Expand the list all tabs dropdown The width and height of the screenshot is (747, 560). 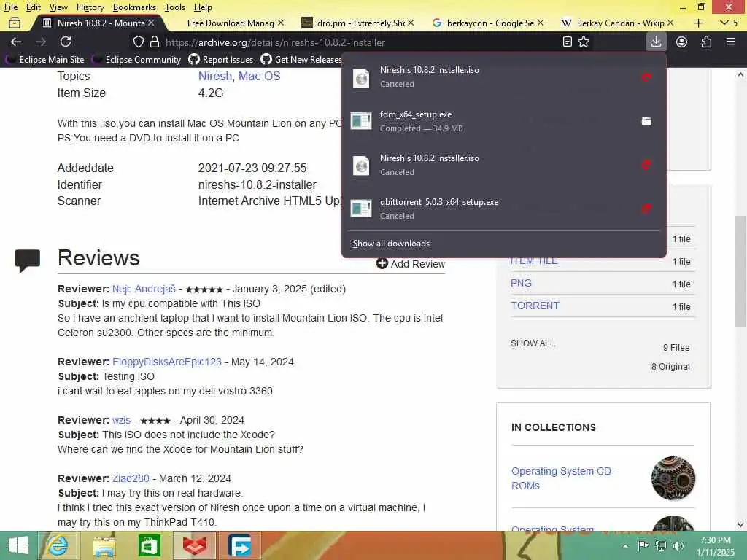(x=724, y=23)
